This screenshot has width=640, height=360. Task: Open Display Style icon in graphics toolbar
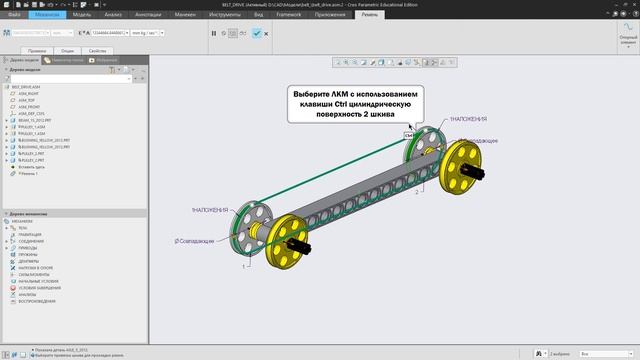click(x=381, y=62)
